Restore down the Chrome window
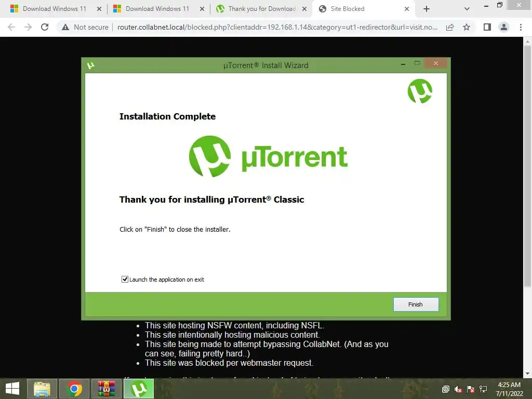532x399 pixels. (x=499, y=5)
